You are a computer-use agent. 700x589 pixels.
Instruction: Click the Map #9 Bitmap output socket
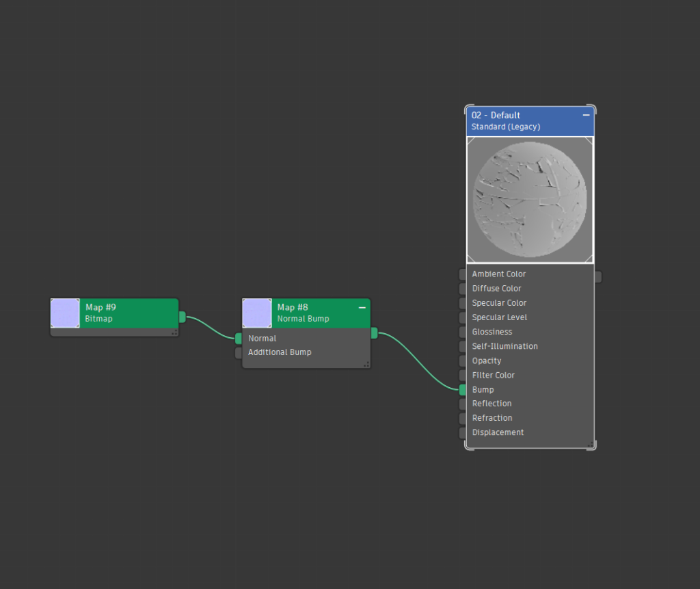[x=183, y=317]
